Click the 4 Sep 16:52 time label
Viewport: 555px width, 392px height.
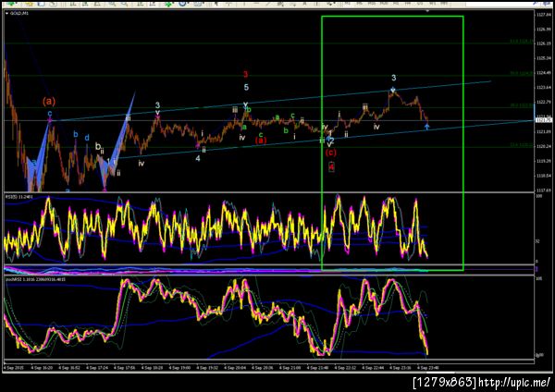pyautogui.click(x=69, y=368)
